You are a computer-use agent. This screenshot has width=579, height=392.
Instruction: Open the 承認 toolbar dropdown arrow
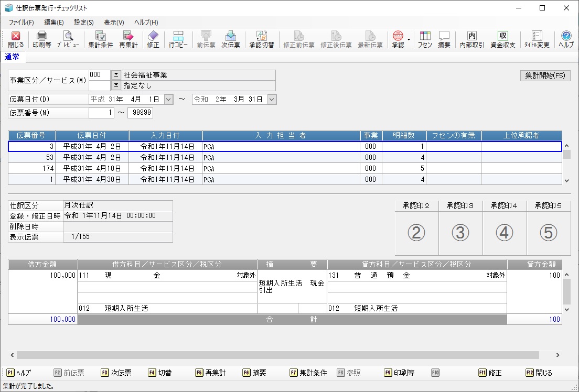[409, 39]
